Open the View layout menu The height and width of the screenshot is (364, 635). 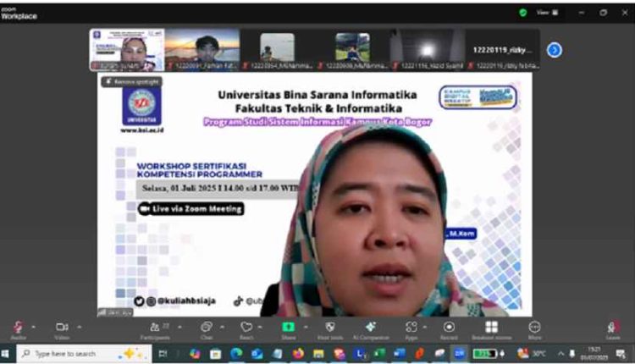547,13
